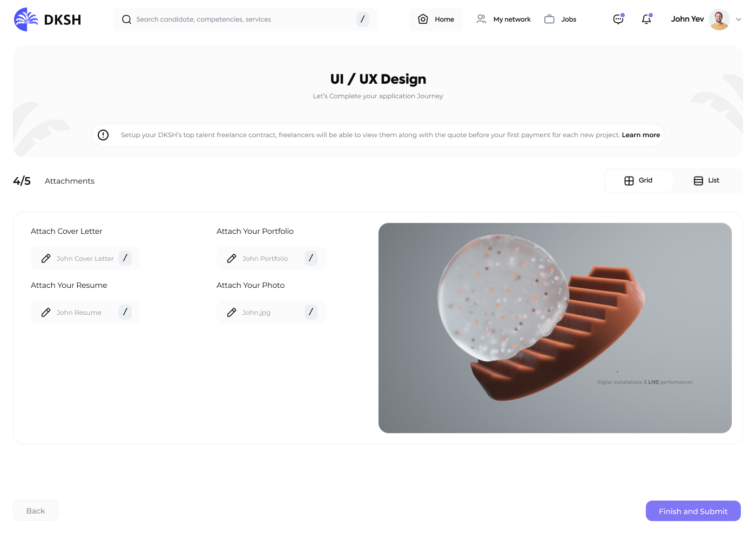The width and height of the screenshot is (756, 540).
Task: Go to Home tab
Action: click(436, 19)
